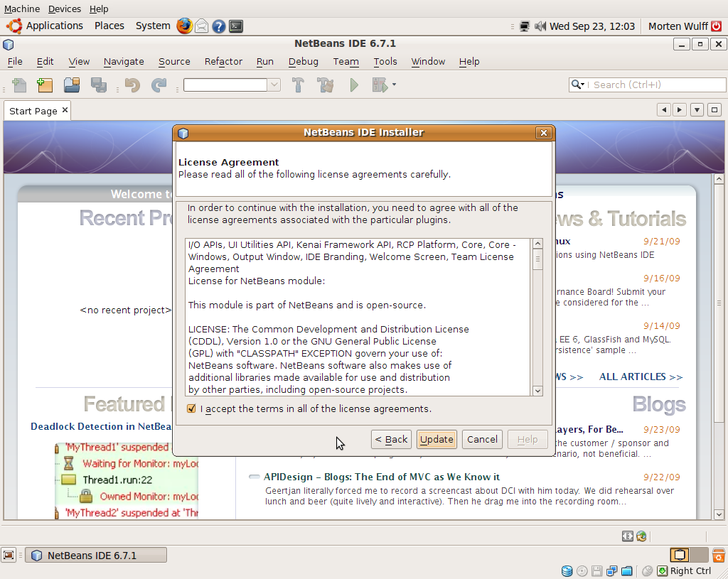Click the license text scrollbar thumb

[537, 259]
